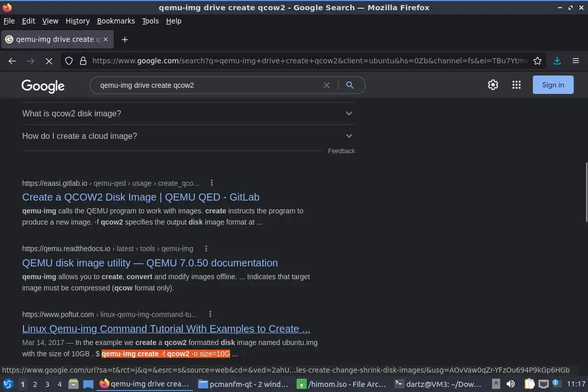Click the Firefox address bar URL
The width and height of the screenshot is (588, 392).
(x=310, y=61)
